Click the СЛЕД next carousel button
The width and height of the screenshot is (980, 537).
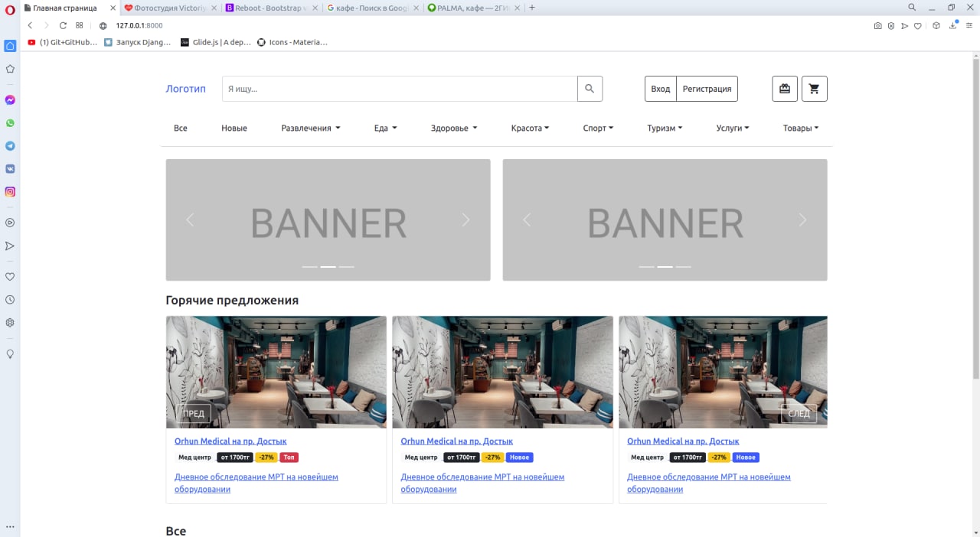pos(799,414)
